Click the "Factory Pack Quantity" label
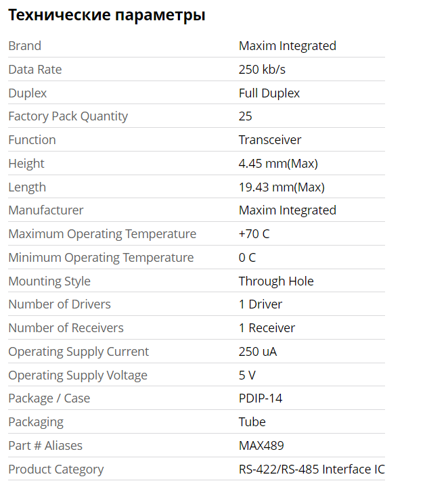 click(x=68, y=116)
